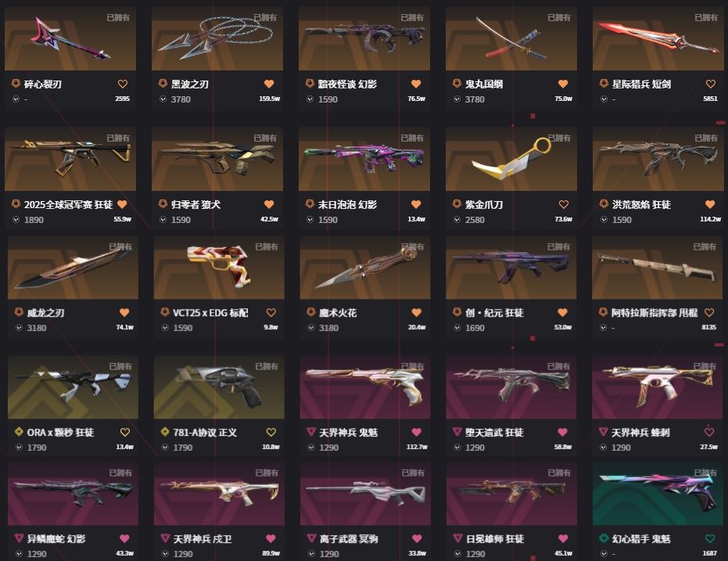Click yellow diamond tier icon of 781-A协议 正义
728x561 pixels.
(165, 432)
